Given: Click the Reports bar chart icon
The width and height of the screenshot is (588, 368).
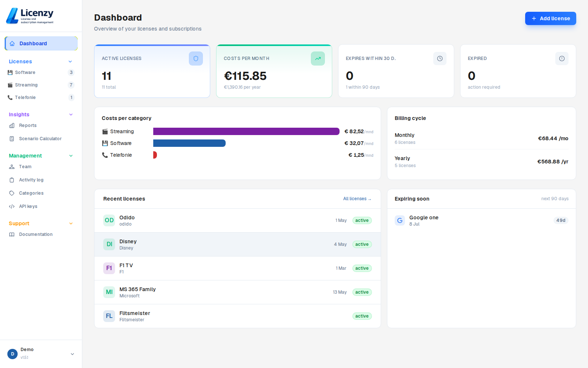Looking at the screenshot, I should tap(12, 125).
